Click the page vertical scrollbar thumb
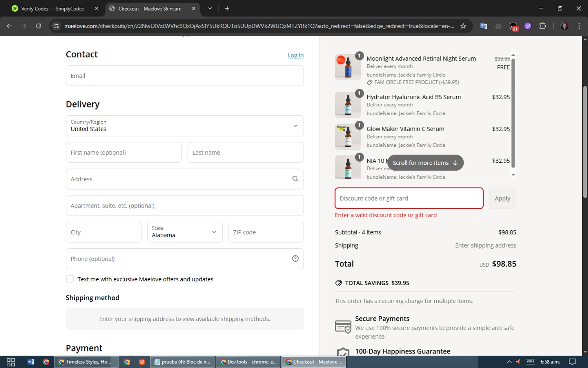 (585, 142)
